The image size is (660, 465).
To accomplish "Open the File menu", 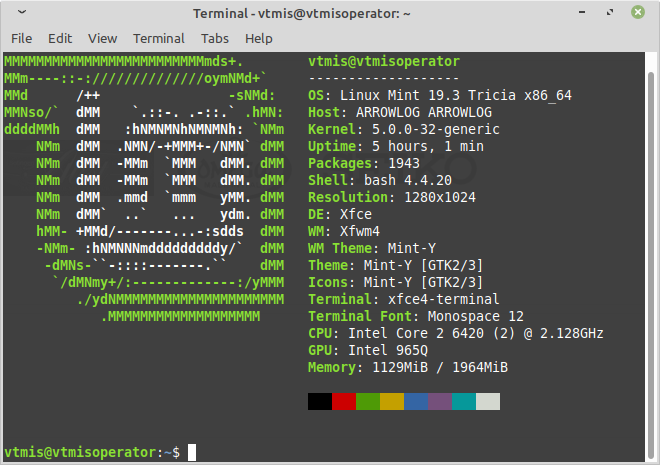I will (x=21, y=39).
